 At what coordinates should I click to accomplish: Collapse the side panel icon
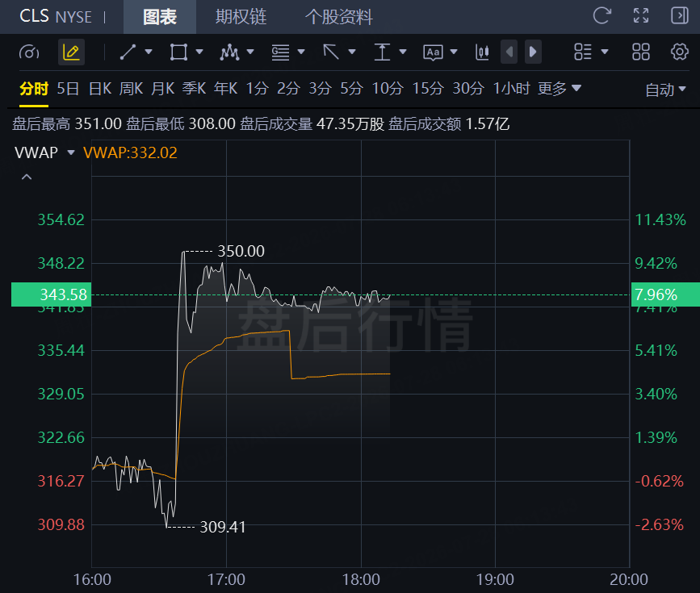[x=680, y=16]
